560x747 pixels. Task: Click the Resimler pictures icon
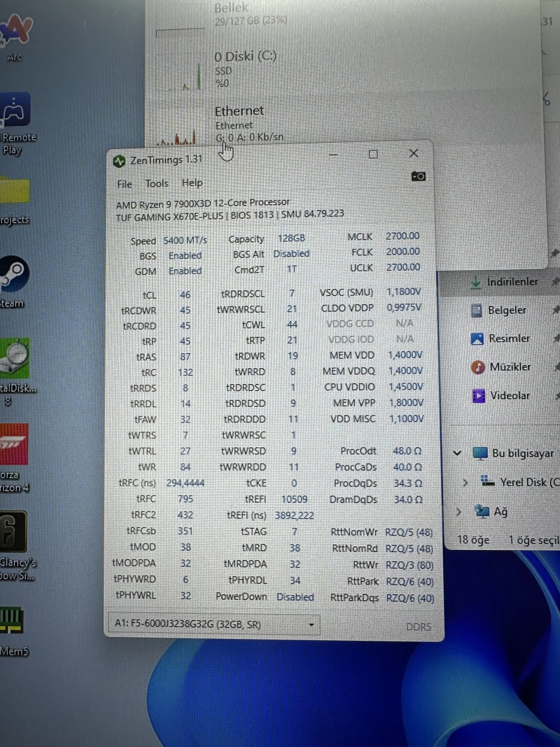[477, 339]
